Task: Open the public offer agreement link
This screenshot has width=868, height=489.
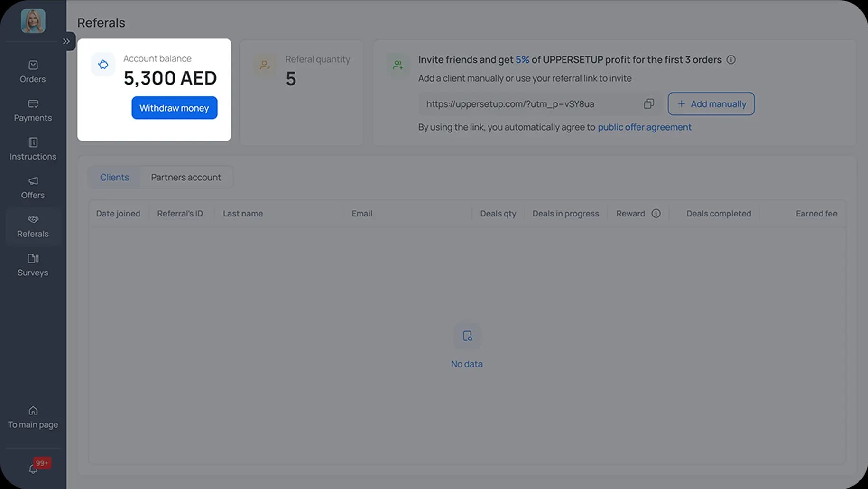Action: pyautogui.click(x=644, y=127)
